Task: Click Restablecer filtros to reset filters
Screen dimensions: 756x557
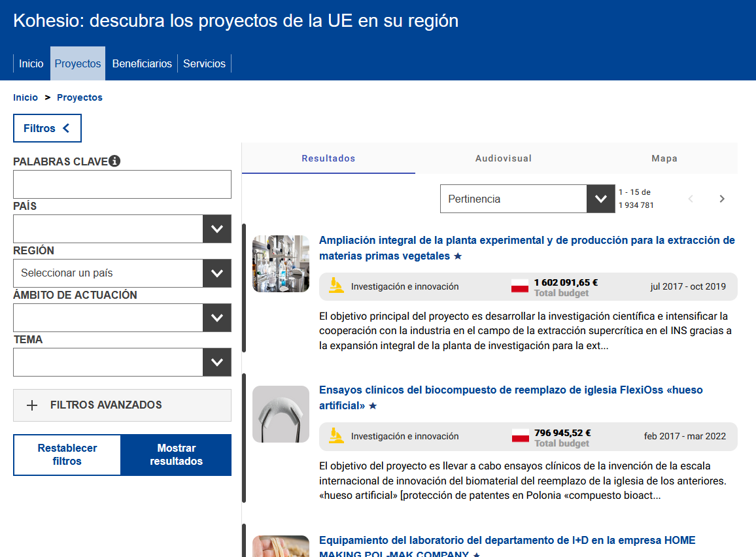Action: [67, 454]
